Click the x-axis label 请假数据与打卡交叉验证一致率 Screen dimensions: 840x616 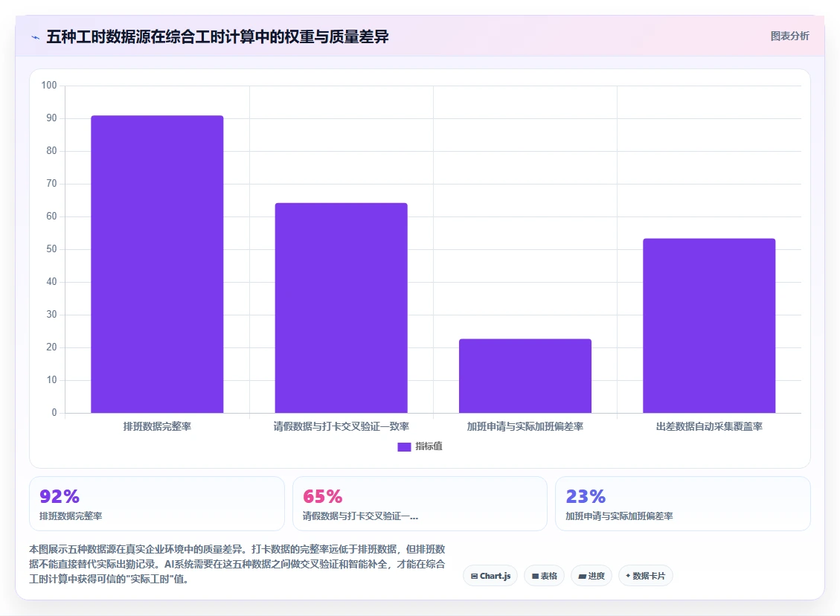(342, 426)
